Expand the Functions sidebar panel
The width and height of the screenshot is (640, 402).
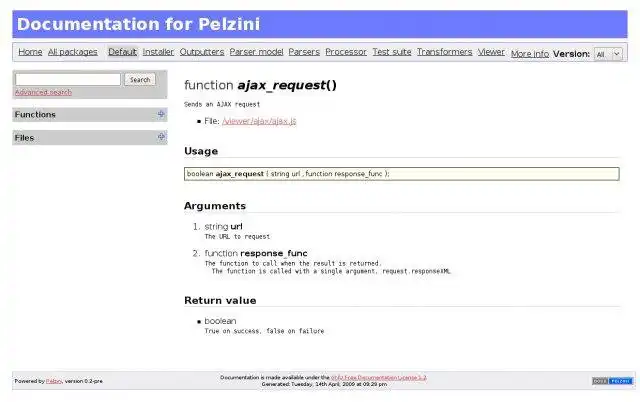162,114
